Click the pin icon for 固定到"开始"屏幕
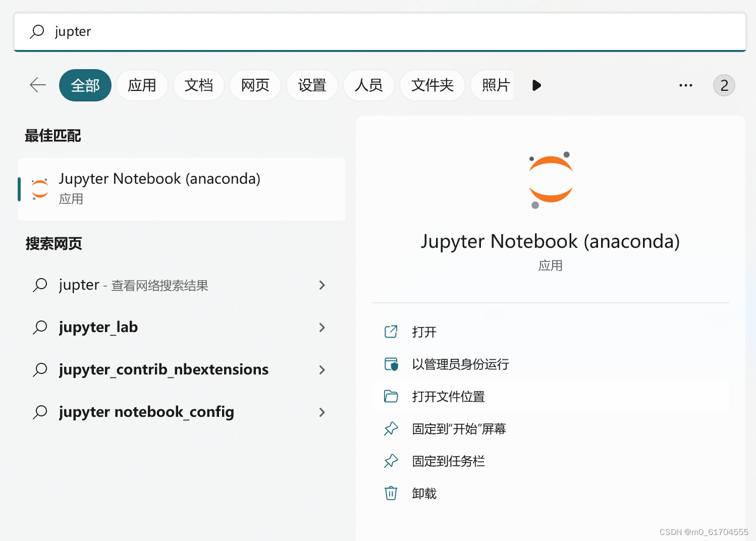Screen dimensions: 756x541 tap(391, 428)
